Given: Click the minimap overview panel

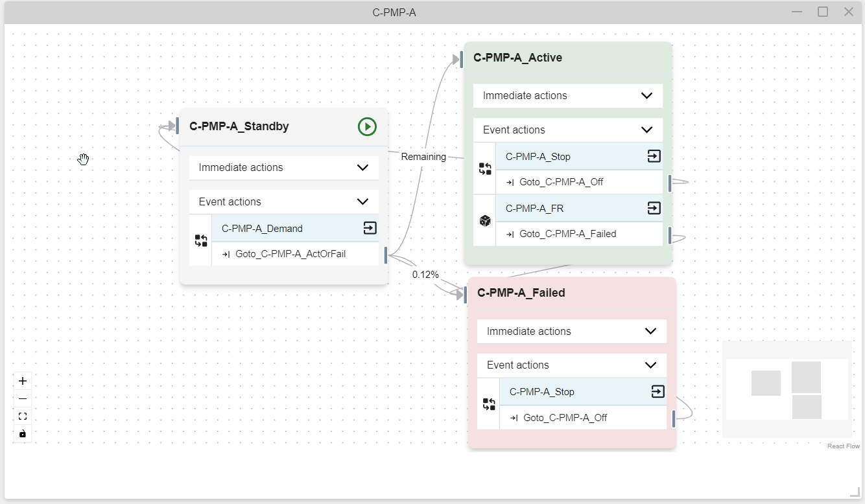Looking at the screenshot, I should point(787,389).
